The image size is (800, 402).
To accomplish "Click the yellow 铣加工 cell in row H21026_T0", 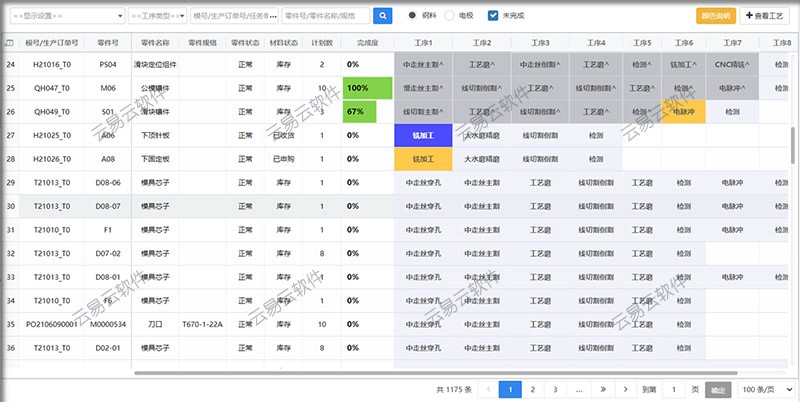I will pos(423,159).
